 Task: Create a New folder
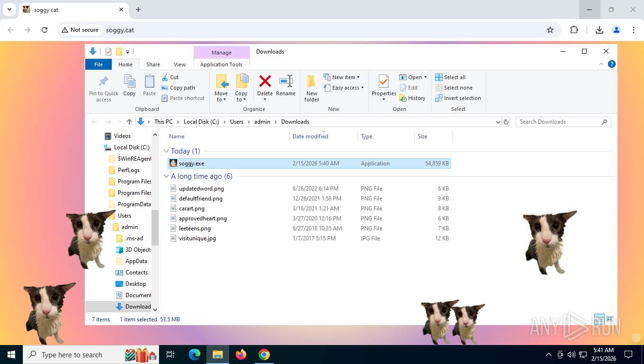[x=312, y=88]
